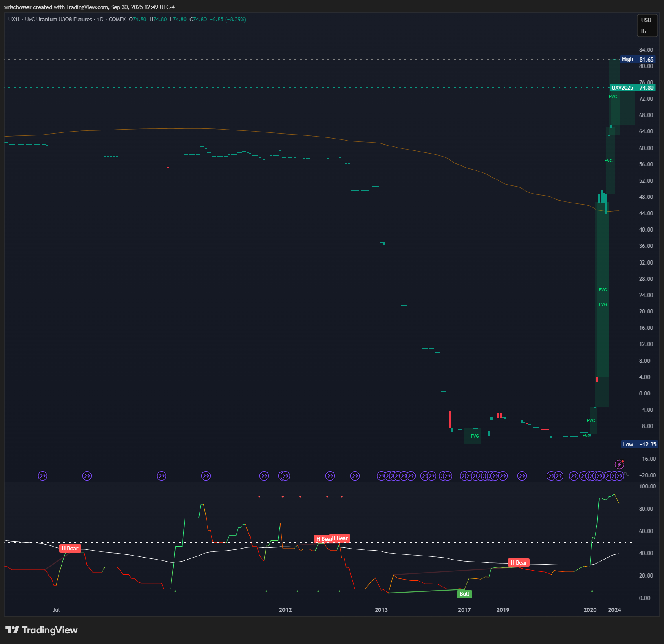The width and height of the screenshot is (664, 644).
Task: Click the FVG label near the 56.00 level
Action: tap(609, 161)
